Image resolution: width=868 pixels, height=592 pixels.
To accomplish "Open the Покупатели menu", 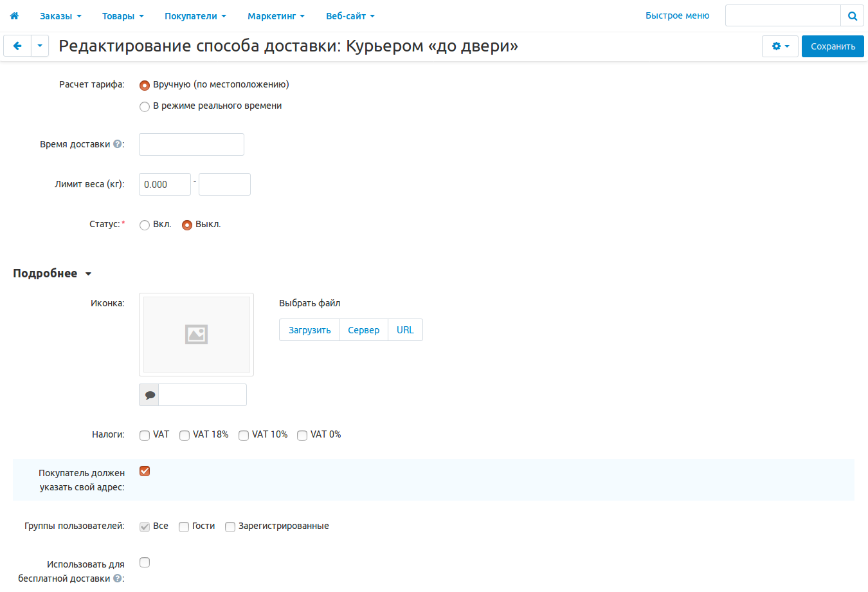I will [x=195, y=16].
